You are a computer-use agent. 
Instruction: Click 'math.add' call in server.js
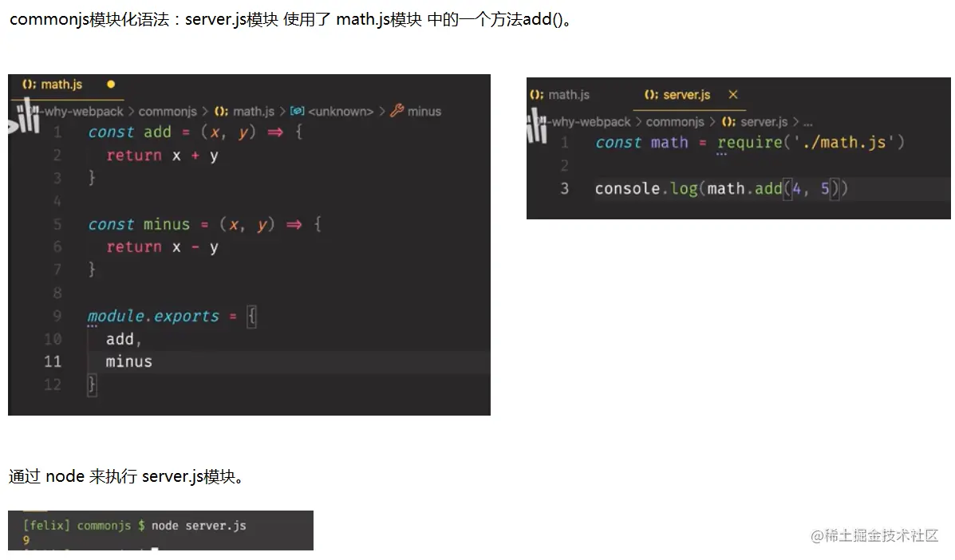pyautogui.click(x=744, y=189)
